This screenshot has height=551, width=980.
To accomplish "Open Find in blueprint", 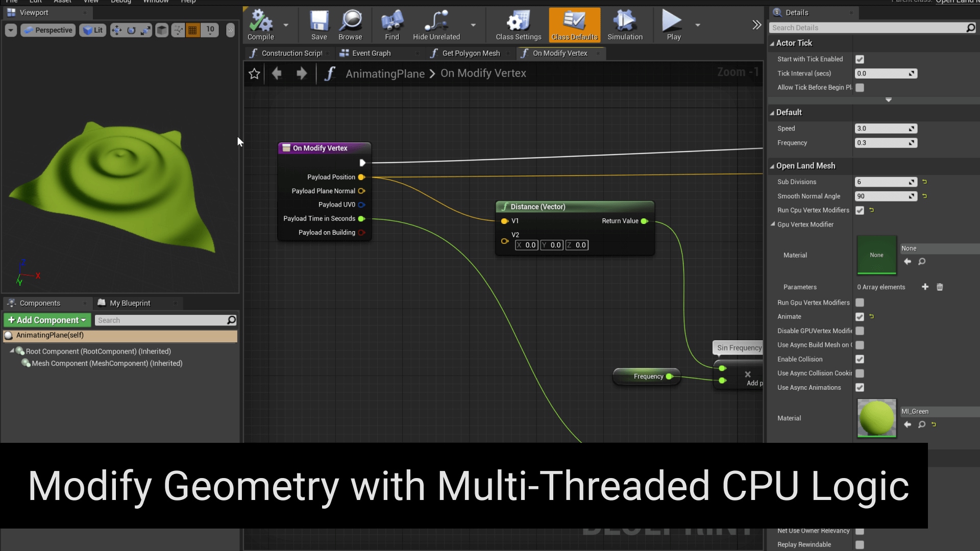I will tap(391, 24).
